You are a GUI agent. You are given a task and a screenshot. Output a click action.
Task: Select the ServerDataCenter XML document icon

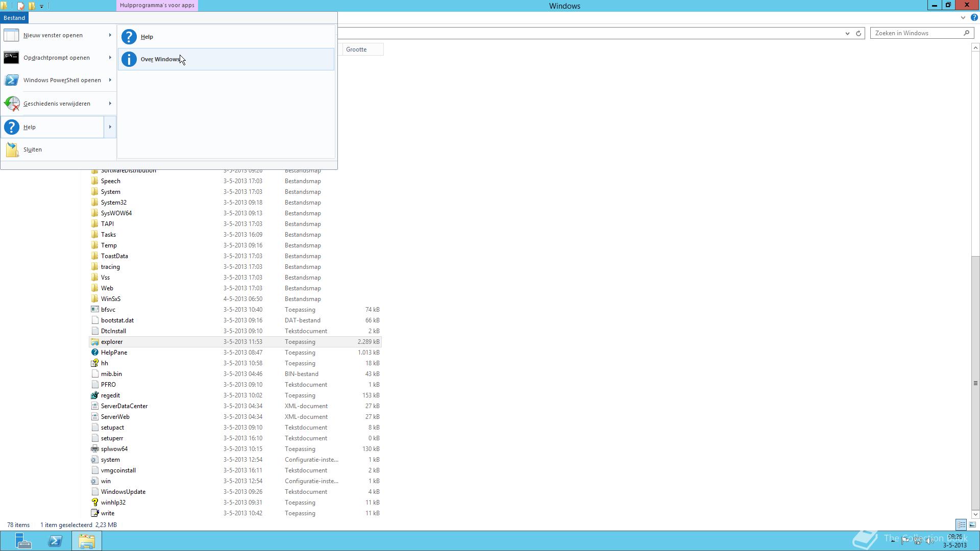tap(94, 406)
